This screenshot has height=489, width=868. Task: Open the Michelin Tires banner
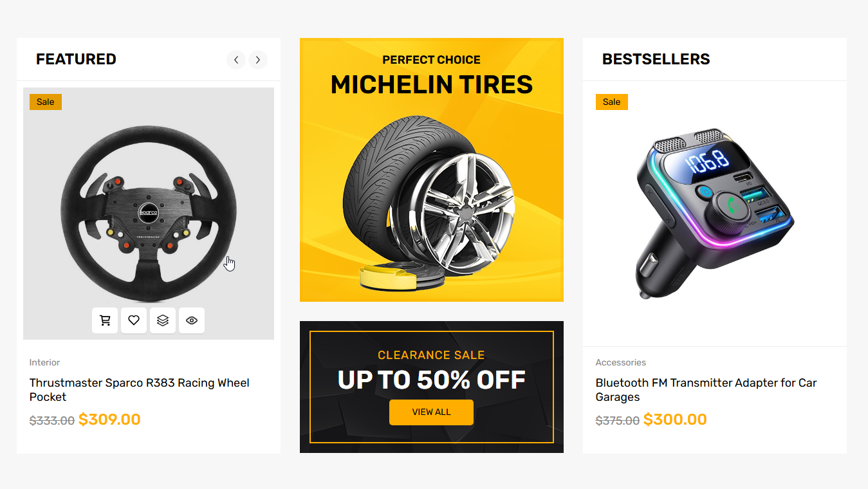pos(431,170)
